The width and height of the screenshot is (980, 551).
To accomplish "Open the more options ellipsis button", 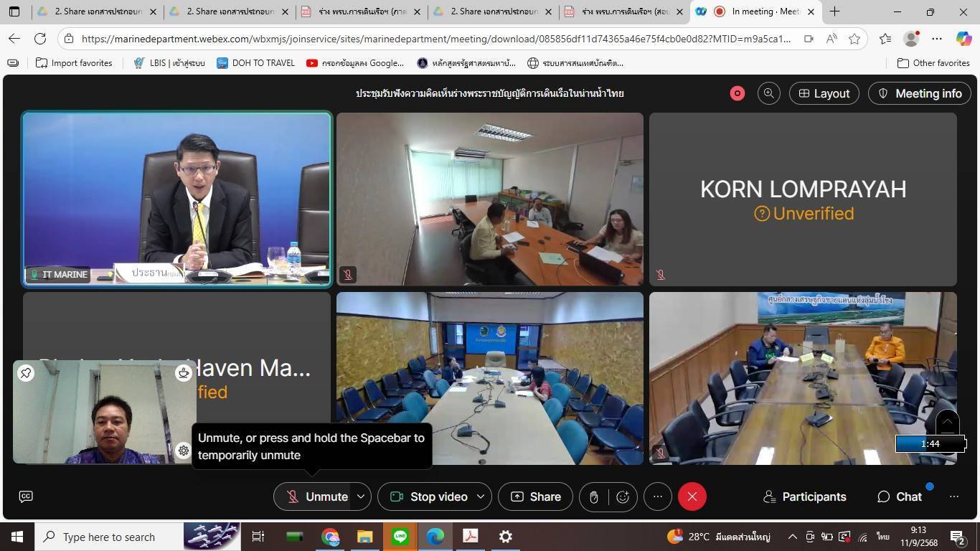I will tap(657, 496).
